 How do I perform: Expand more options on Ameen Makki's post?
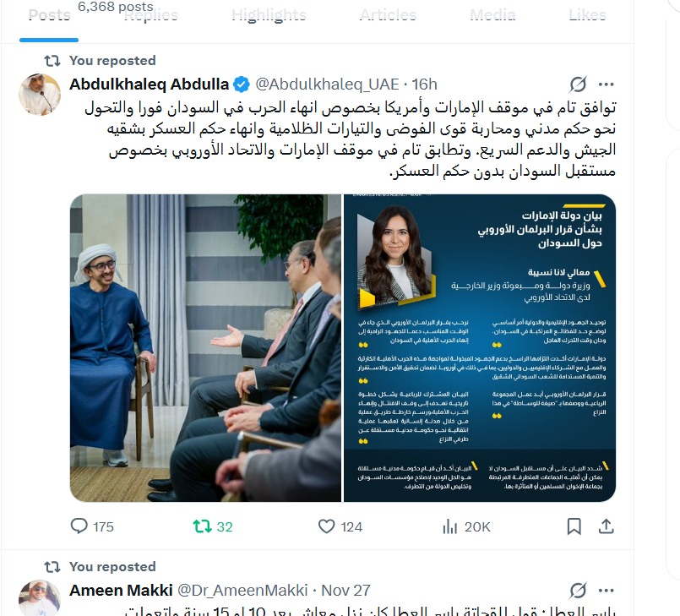606,591
